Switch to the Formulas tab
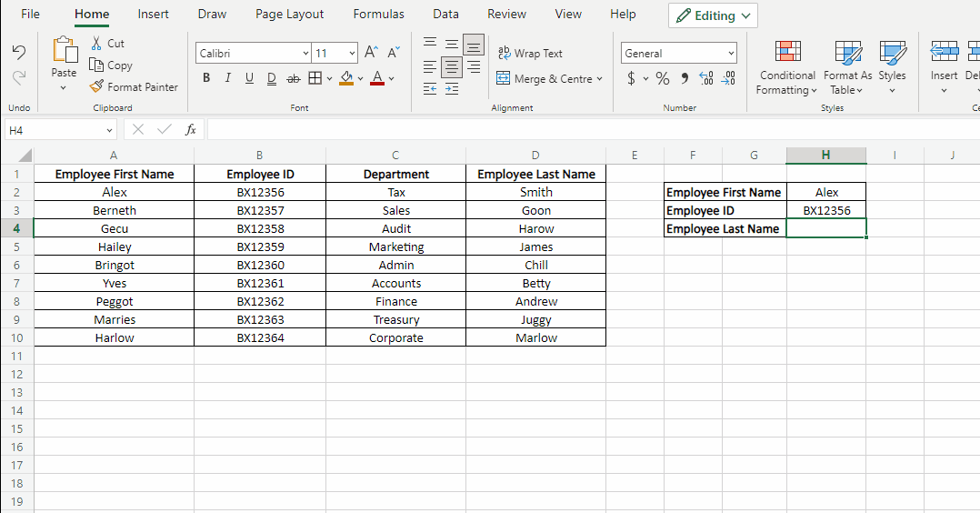Screen dimensions: 980x513 point(379,14)
